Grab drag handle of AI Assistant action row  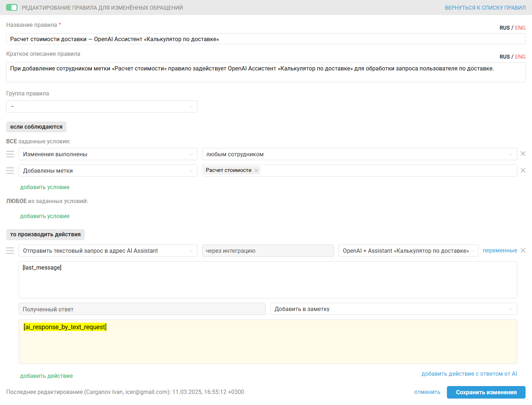(10, 251)
